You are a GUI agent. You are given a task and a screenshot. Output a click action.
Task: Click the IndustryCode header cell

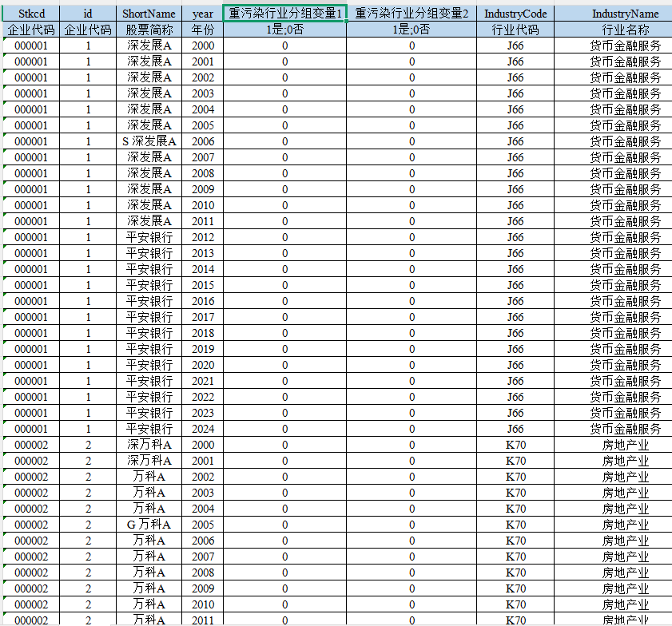[515, 14]
